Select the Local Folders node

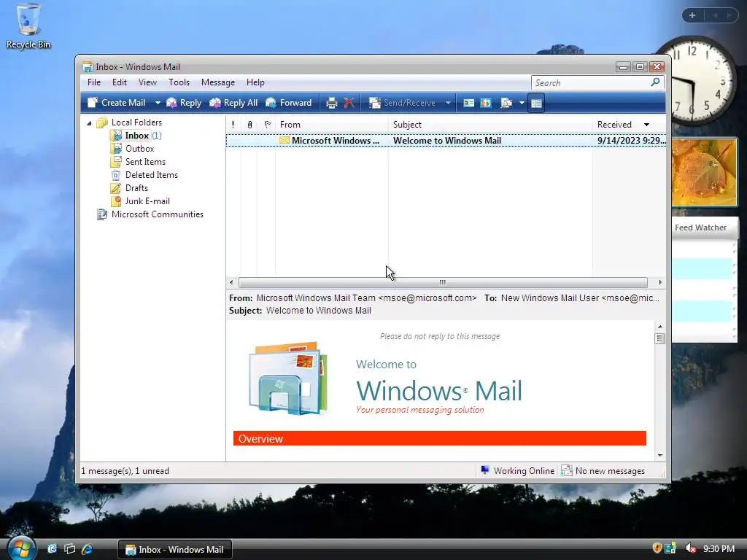click(136, 122)
